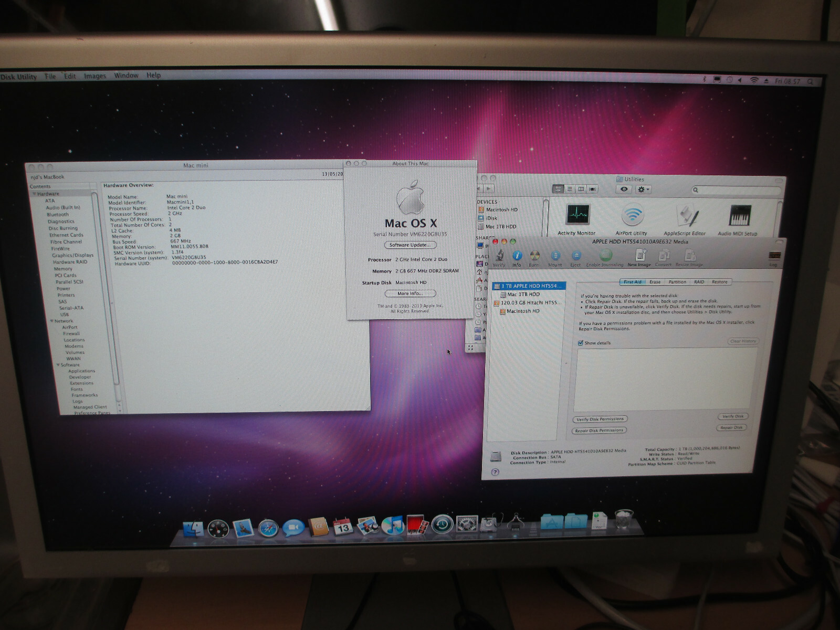Switch Utilities window to column view
Image resolution: width=840 pixels, height=630 pixels.
(581, 189)
